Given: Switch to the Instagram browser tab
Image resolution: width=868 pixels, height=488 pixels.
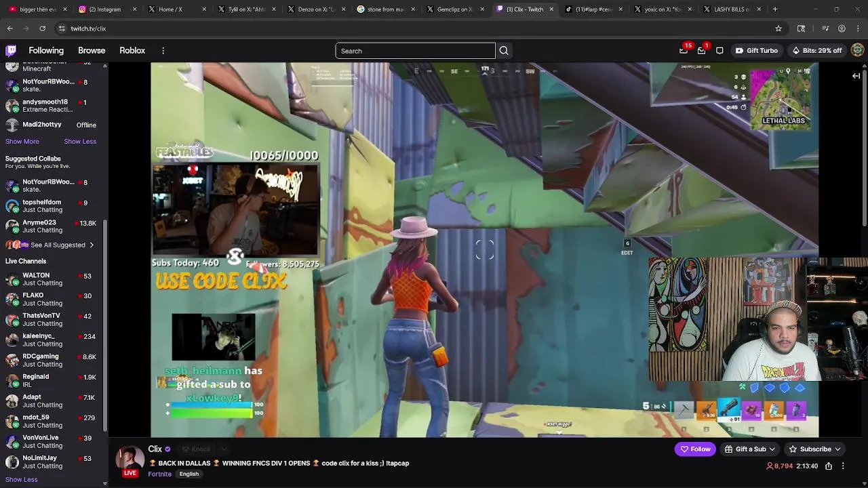Looking at the screenshot, I should (107, 9).
